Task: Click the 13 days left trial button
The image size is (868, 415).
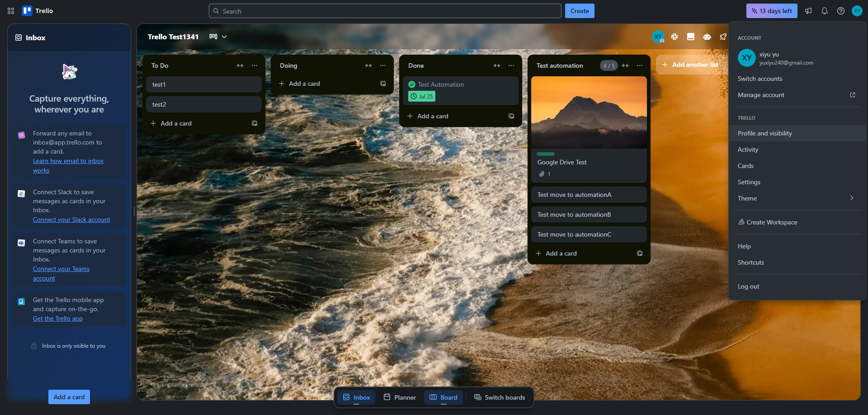Action: click(772, 11)
